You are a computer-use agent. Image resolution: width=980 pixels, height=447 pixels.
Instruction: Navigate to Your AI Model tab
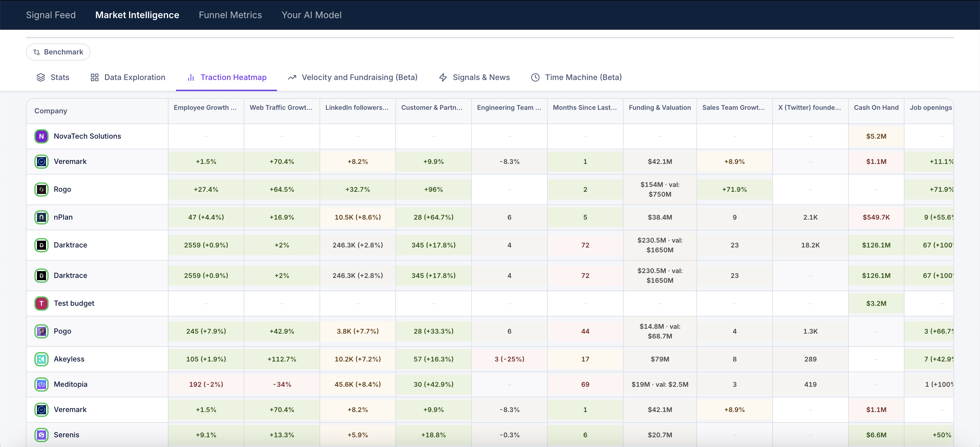(x=311, y=15)
